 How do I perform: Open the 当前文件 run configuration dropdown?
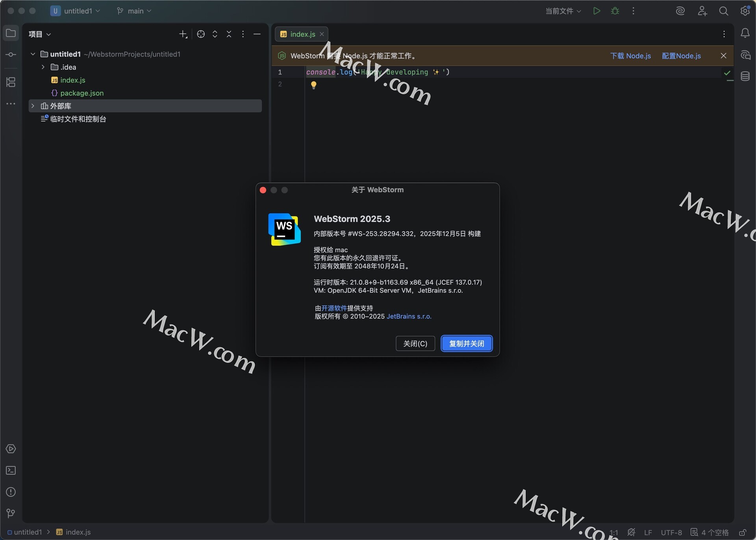coord(563,11)
